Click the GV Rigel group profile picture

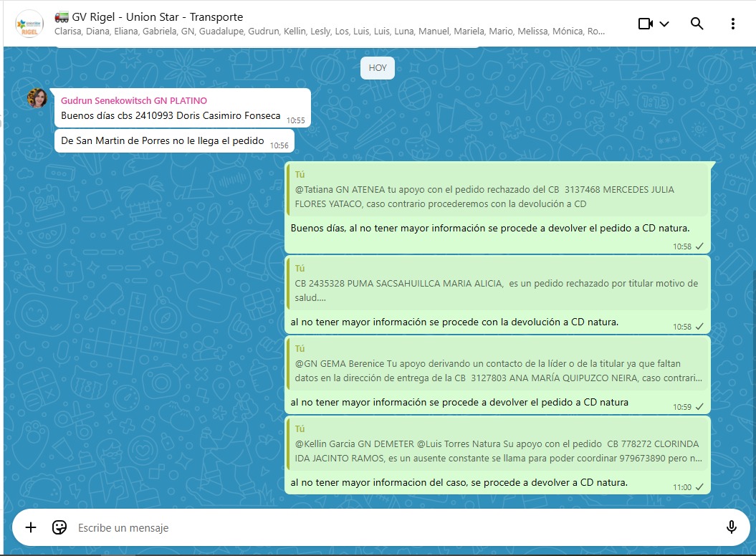[x=29, y=24]
